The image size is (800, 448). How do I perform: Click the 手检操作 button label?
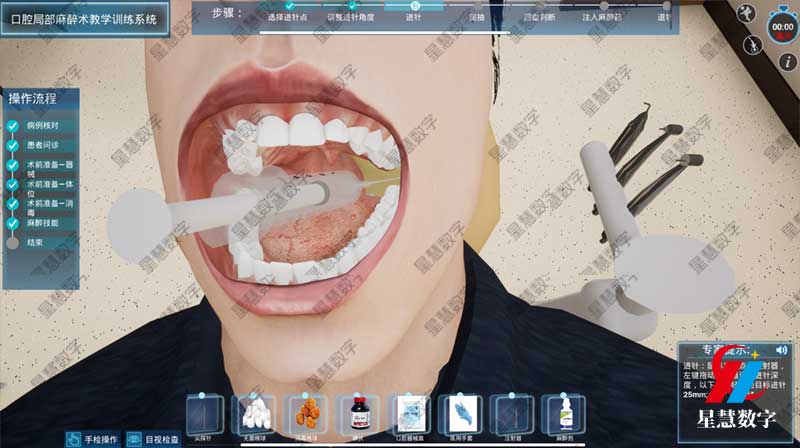pos(101,439)
